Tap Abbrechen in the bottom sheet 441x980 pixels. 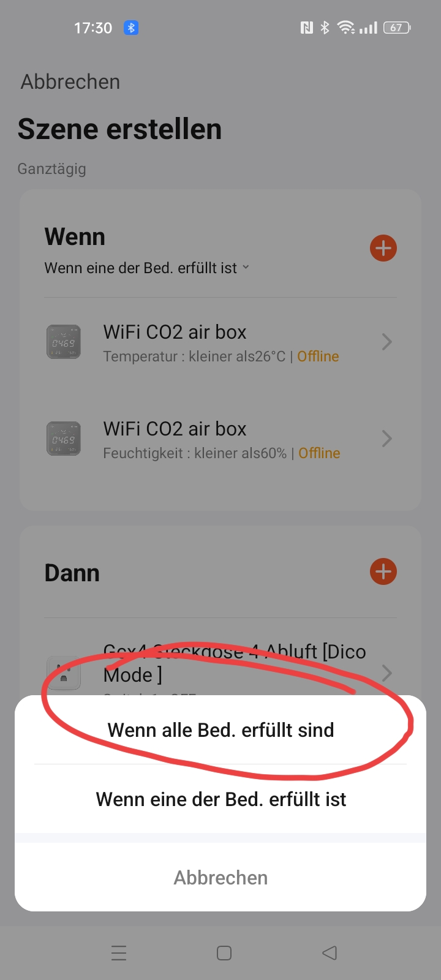[x=221, y=878]
